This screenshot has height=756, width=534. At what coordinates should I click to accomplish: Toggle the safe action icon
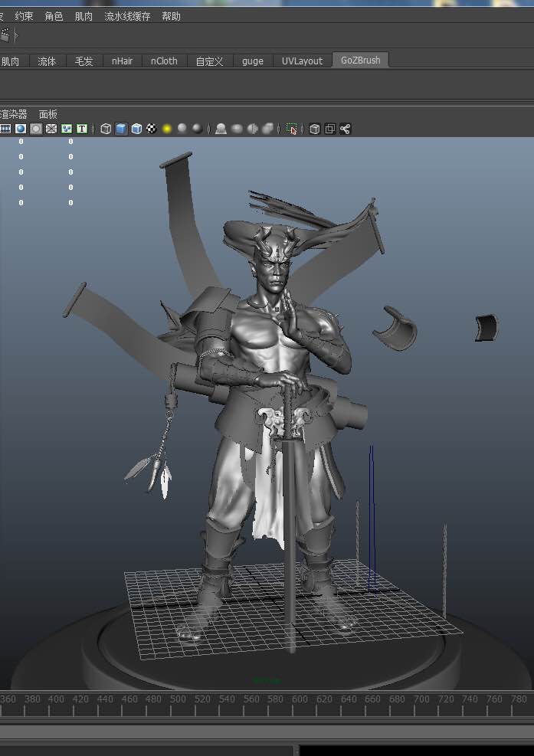pyautogui.click(x=67, y=129)
